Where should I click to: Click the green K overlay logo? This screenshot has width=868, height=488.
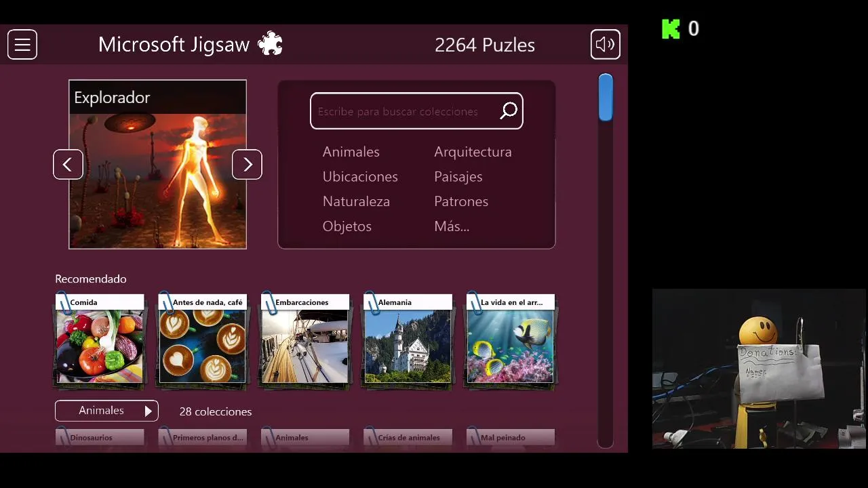(x=671, y=29)
